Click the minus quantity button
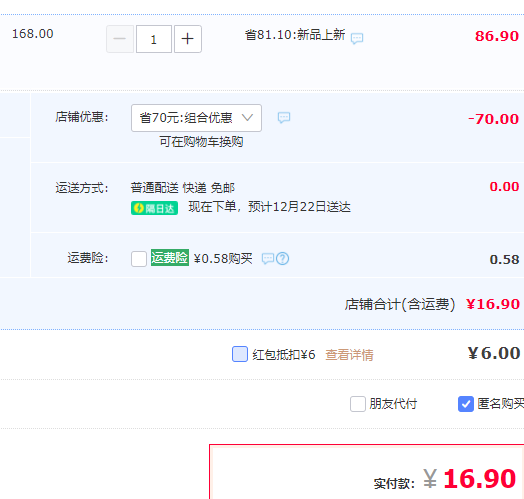This screenshot has width=524, height=499. click(x=120, y=39)
